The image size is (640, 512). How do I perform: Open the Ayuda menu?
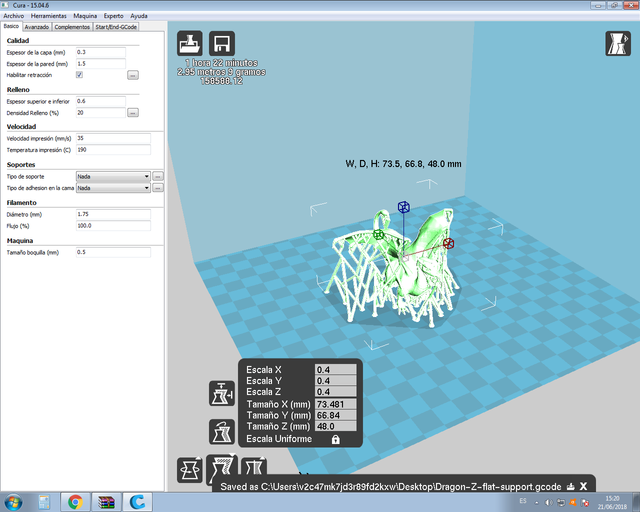click(139, 16)
